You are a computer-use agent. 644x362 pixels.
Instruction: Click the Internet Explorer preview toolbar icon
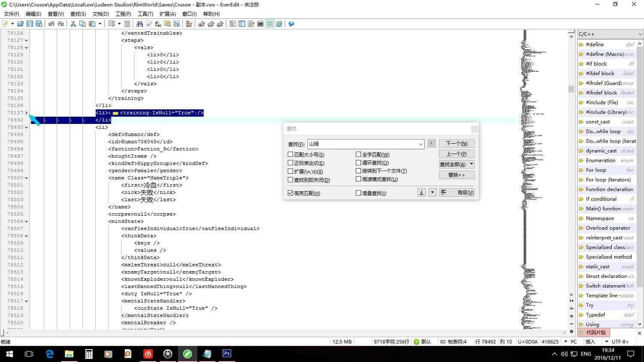point(279,24)
